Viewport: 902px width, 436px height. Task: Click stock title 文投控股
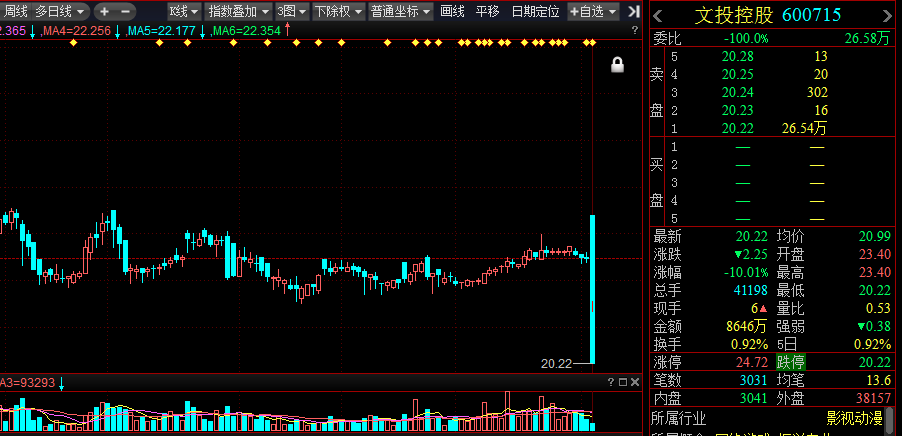click(733, 16)
